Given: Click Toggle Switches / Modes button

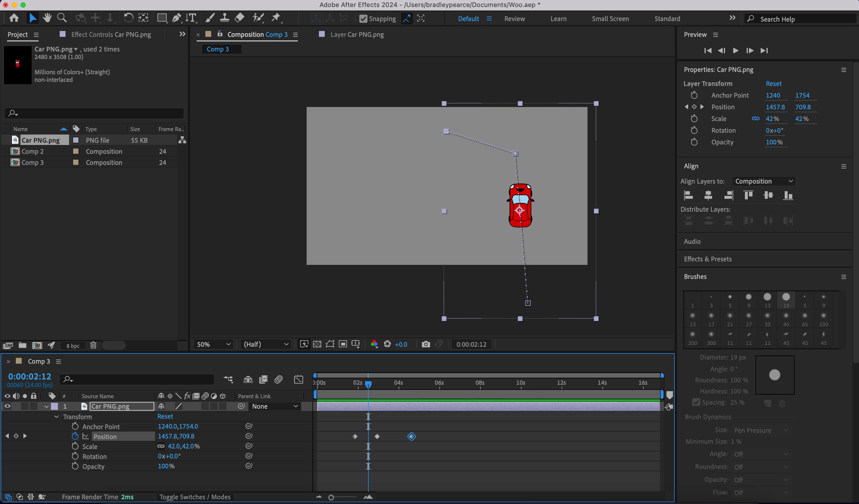Looking at the screenshot, I should point(195,497).
